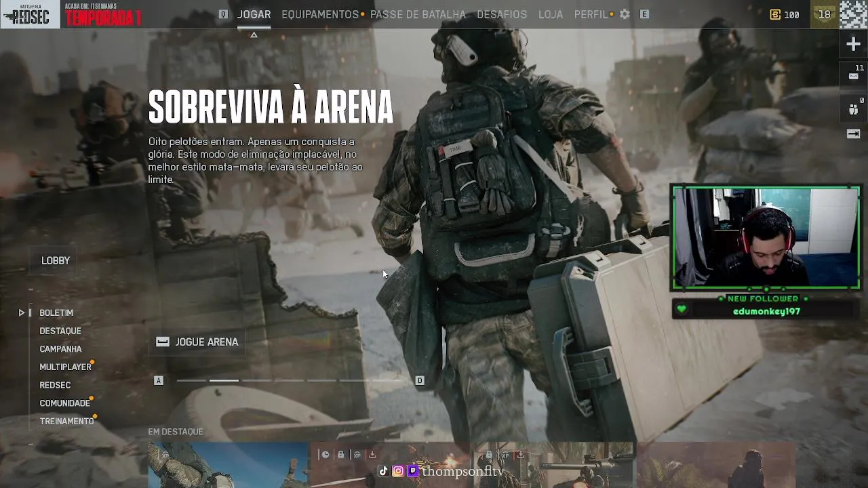Open the Equipamentos tab

[x=320, y=14]
